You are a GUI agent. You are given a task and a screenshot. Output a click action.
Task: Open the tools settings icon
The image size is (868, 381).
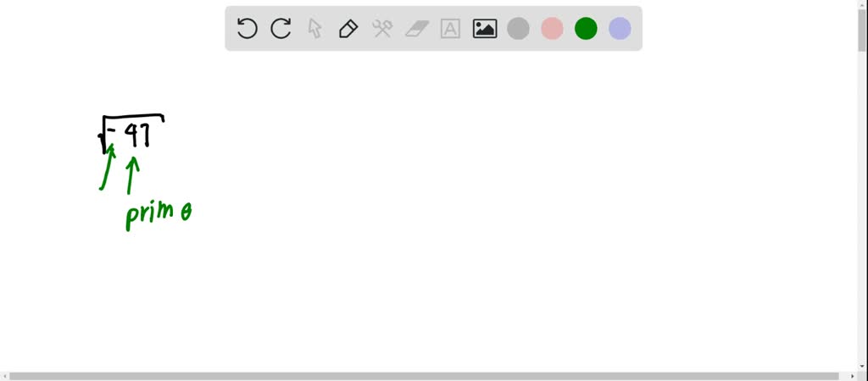click(382, 28)
